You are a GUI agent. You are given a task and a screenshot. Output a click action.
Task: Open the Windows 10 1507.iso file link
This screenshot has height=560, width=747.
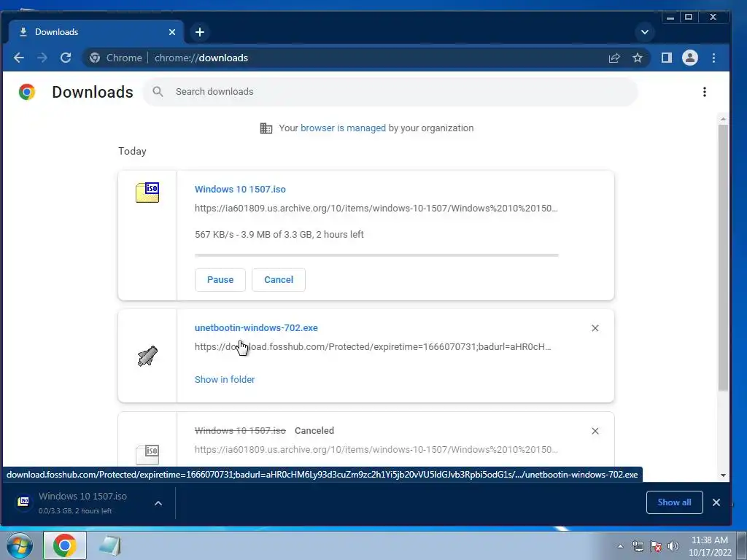(240, 189)
